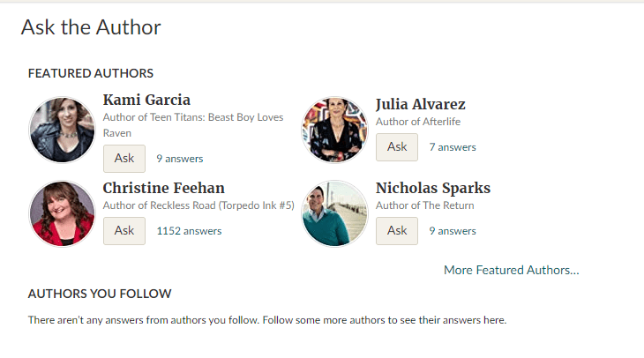Viewport: 644px width, 358px height.
Task: Open Christine Feehan author name link
Action: (164, 188)
